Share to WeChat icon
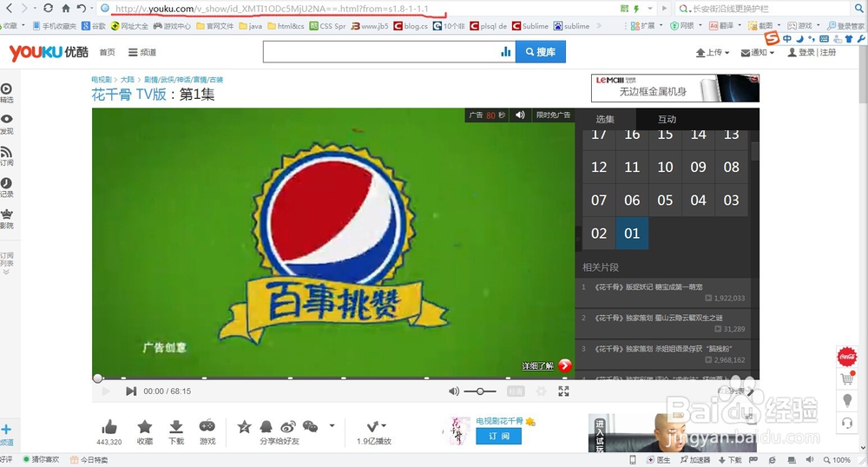This screenshot has width=868, height=467. [x=310, y=426]
